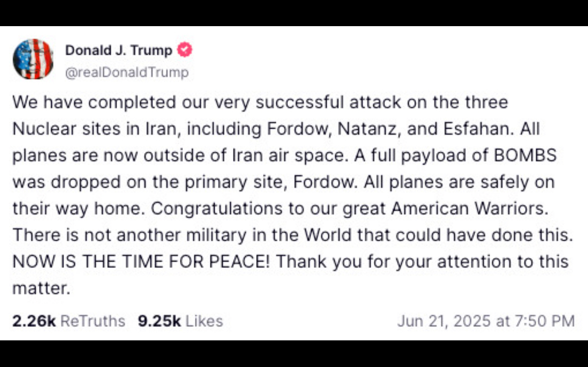Click the phrase NOW IS THE TIME FOR PEACE!
Viewport: 588px width, 367px height.
[x=141, y=261]
